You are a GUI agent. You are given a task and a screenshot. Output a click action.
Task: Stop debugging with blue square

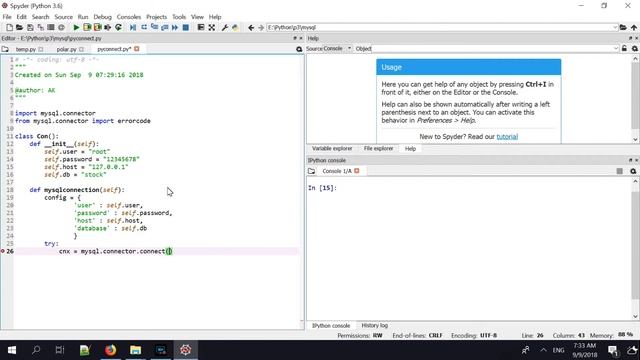pyautogui.click(x=186, y=27)
